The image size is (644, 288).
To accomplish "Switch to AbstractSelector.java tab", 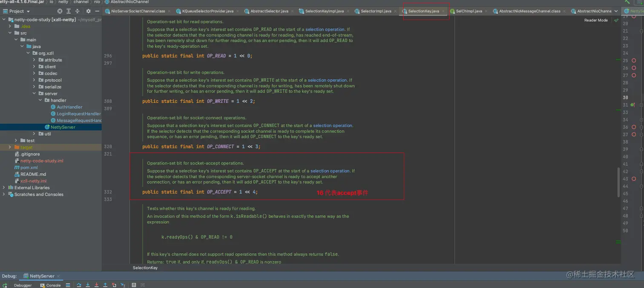I will coord(269,11).
